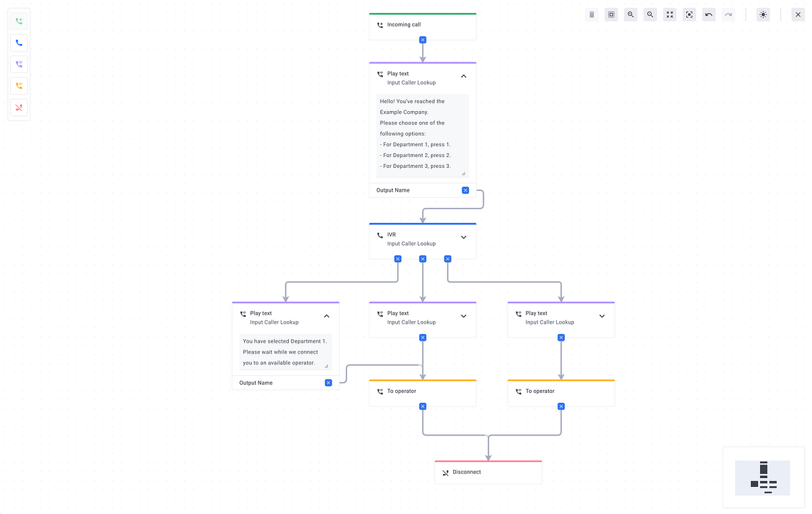Zoom in on the flow canvas
The width and height of the screenshot is (812, 514).
630,14
